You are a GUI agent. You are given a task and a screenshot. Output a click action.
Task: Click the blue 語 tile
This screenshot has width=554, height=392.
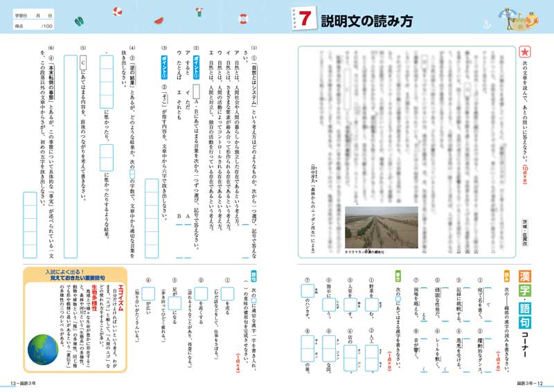coord(525,308)
